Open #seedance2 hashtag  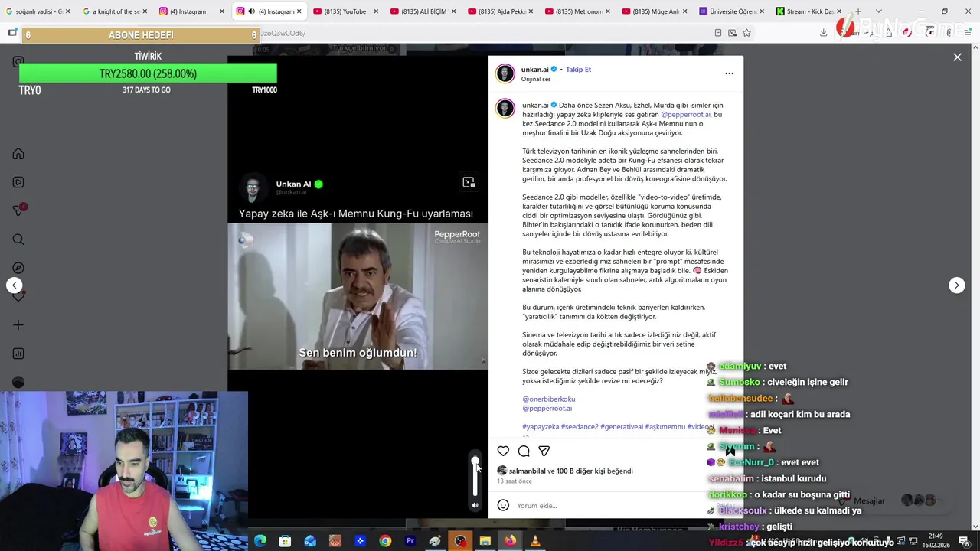[580, 427]
